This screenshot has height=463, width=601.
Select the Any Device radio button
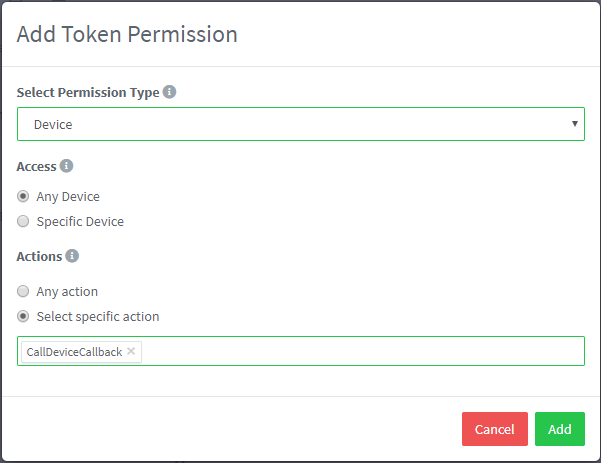pyautogui.click(x=23, y=196)
